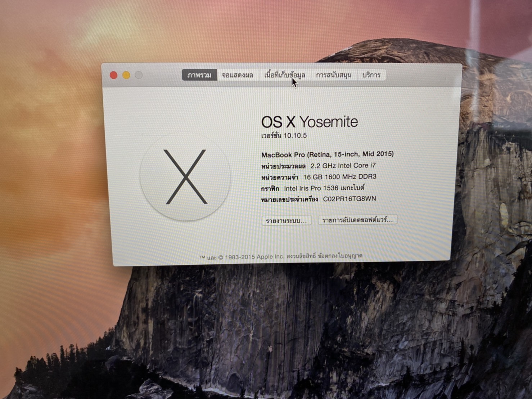Switch to the จอแสดงผล (Displays) tab
This screenshot has width=532, height=399.
237,75
